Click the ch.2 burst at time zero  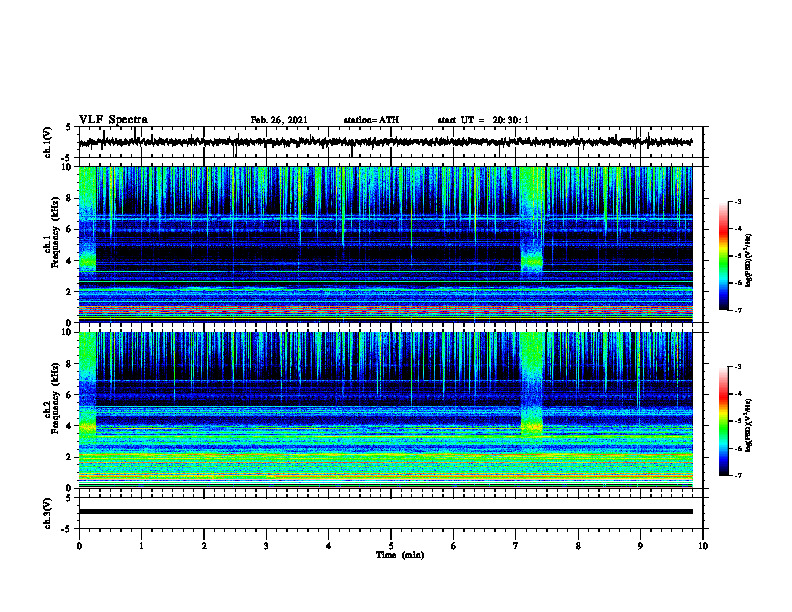[87, 385]
